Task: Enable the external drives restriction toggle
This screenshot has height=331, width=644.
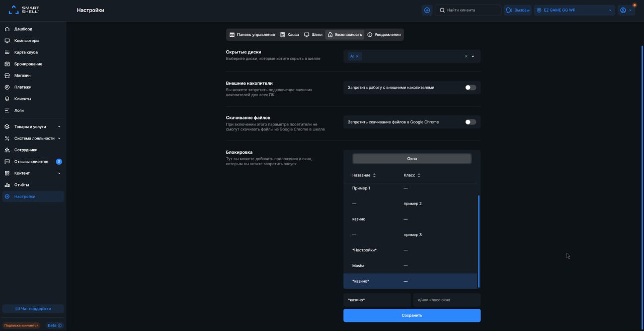Action: [470, 88]
